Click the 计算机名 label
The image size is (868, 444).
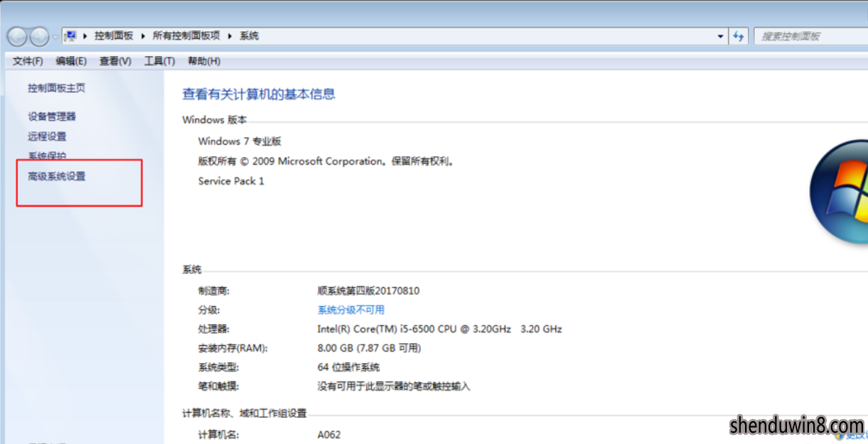coord(219,435)
